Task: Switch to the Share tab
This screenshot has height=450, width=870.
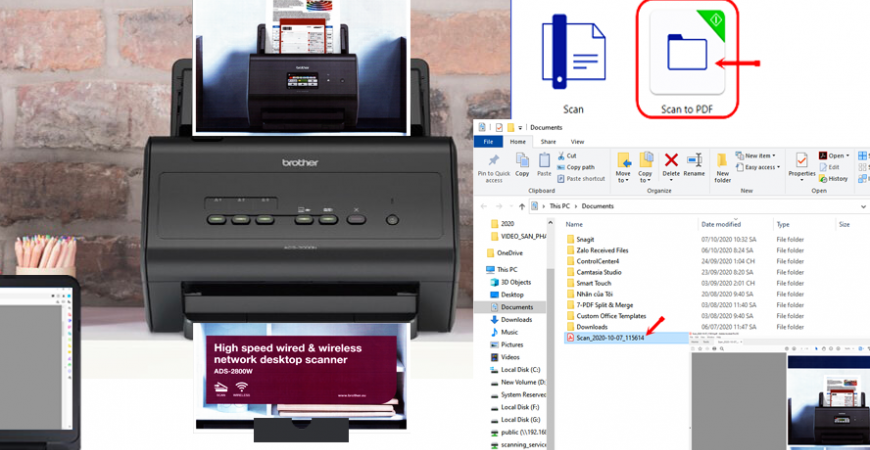Action: point(548,141)
